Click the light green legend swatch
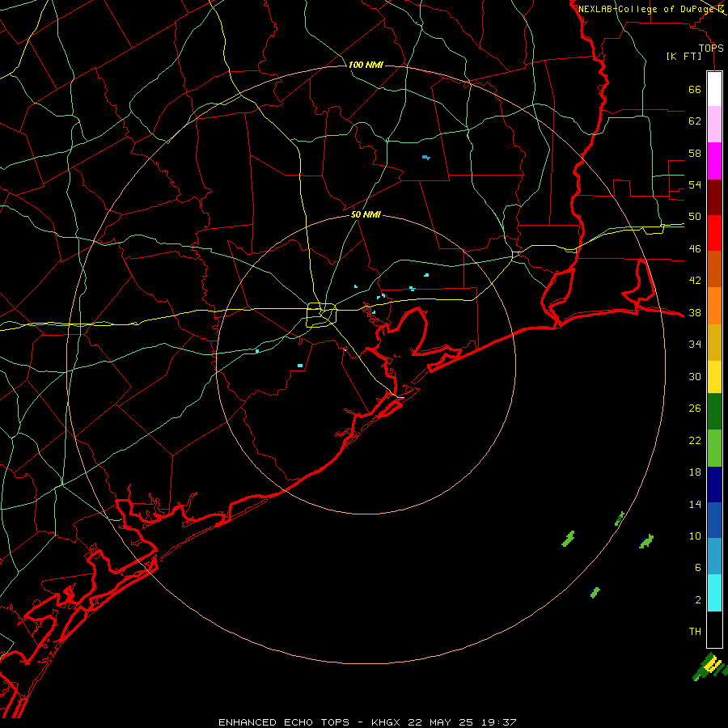 coord(714,448)
